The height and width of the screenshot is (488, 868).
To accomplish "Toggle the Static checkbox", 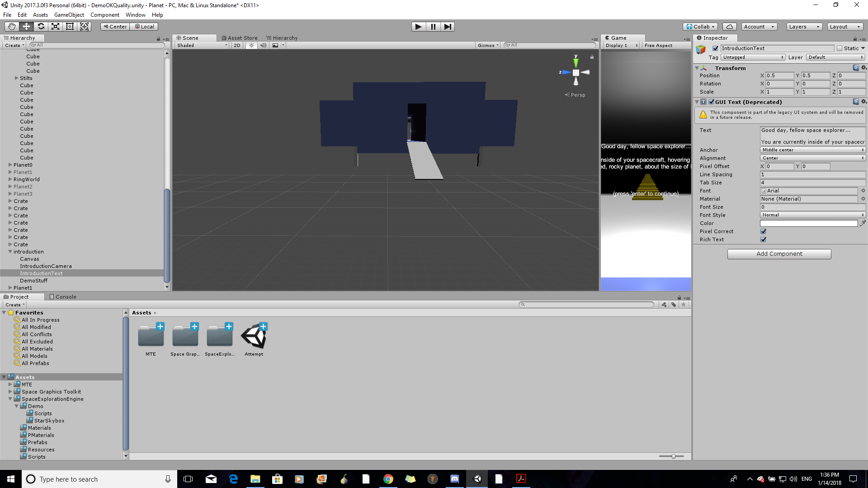I will click(x=840, y=48).
